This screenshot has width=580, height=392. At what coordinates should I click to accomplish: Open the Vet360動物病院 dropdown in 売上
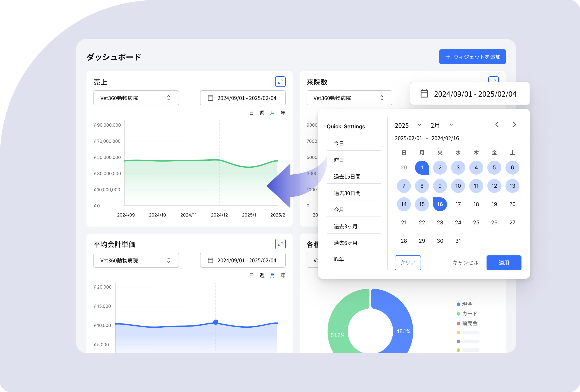click(x=136, y=98)
